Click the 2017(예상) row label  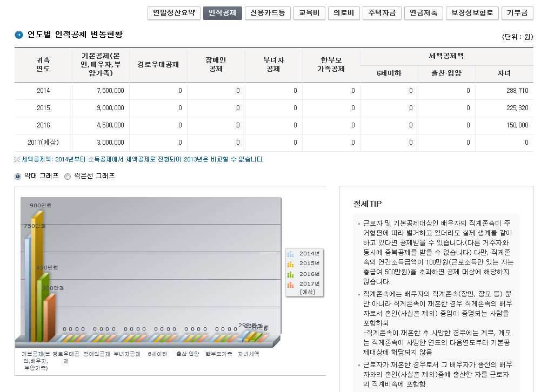coord(43,143)
